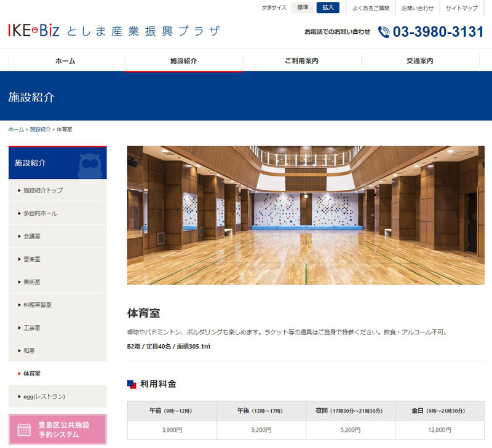Choose 料理実習室 in the sidebar

pyautogui.click(x=38, y=305)
